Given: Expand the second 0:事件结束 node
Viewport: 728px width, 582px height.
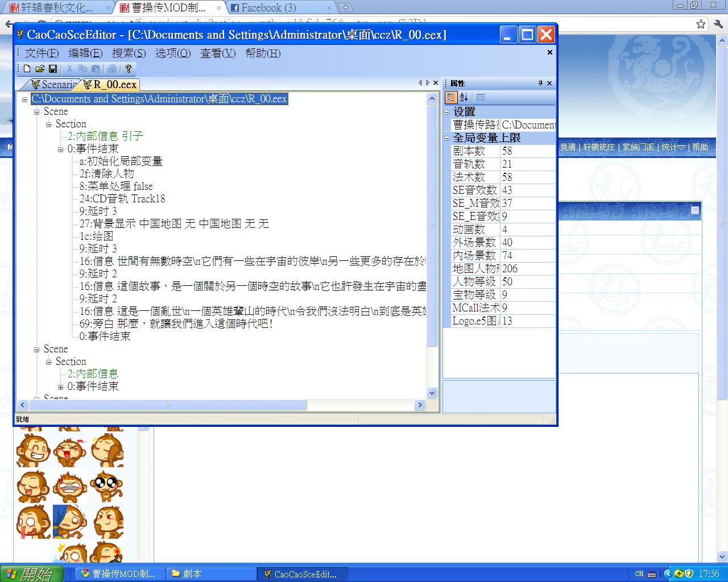Looking at the screenshot, I should pyautogui.click(x=60, y=387).
